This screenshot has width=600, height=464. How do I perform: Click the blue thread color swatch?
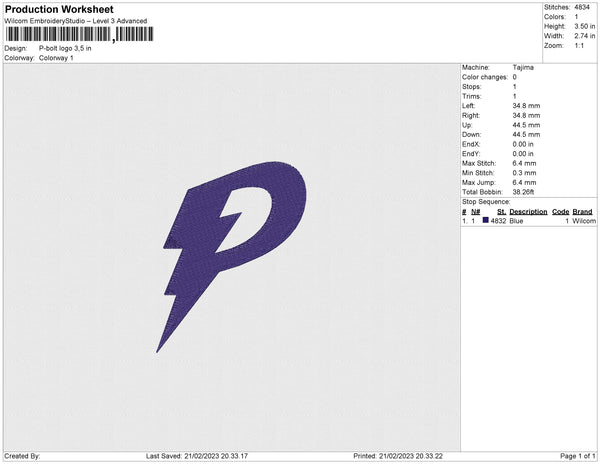(x=486, y=220)
